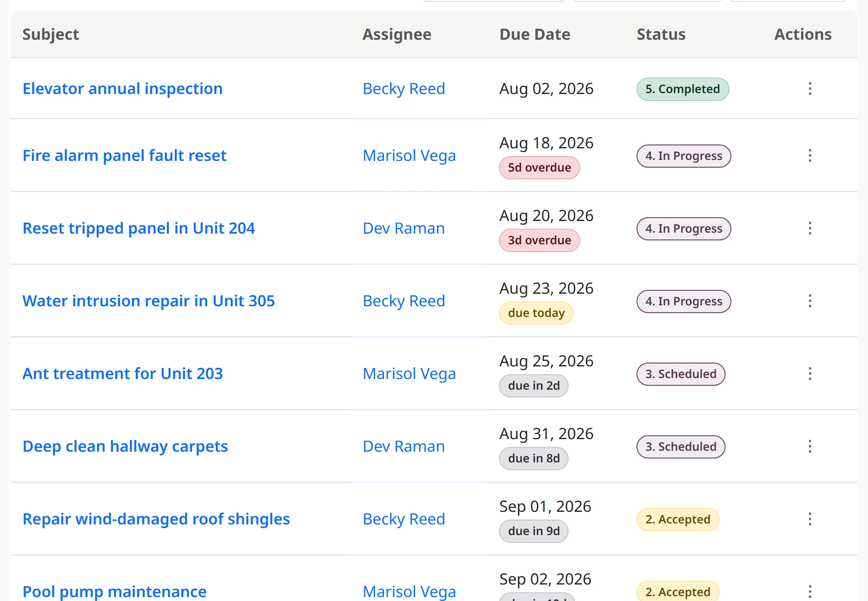Open Dev Raman on Deep clean carpets row
The height and width of the screenshot is (601, 868).
click(404, 446)
